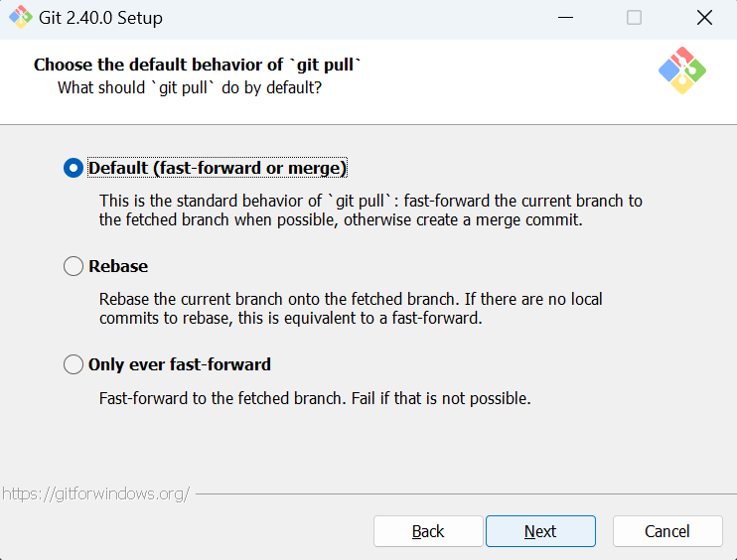Click the large Git logo in the header

point(682,70)
